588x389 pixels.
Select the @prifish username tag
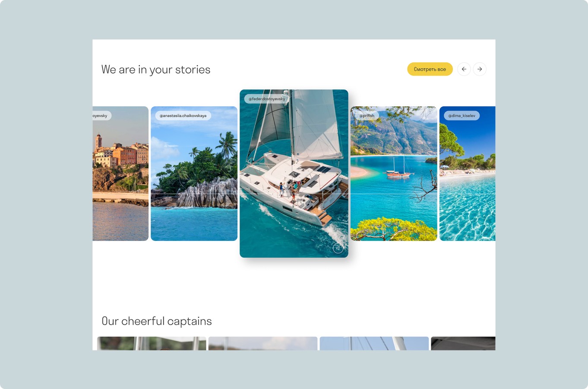click(367, 115)
